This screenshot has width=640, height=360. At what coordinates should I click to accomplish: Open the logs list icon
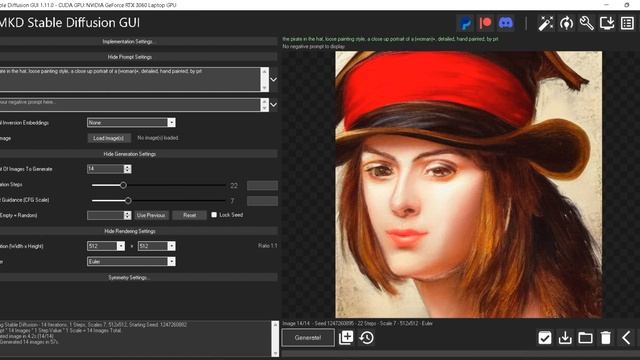point(627,23)
